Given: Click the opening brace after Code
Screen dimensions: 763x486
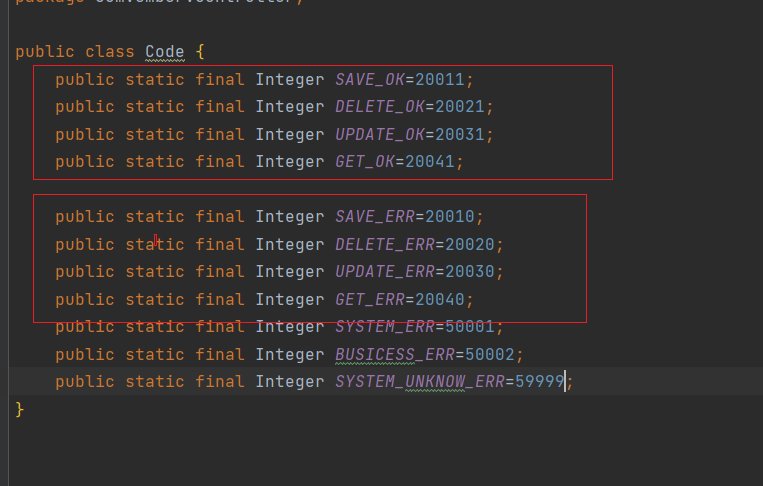Looking at the screenshot, I should pyautogui.click(x=200, y=52).
